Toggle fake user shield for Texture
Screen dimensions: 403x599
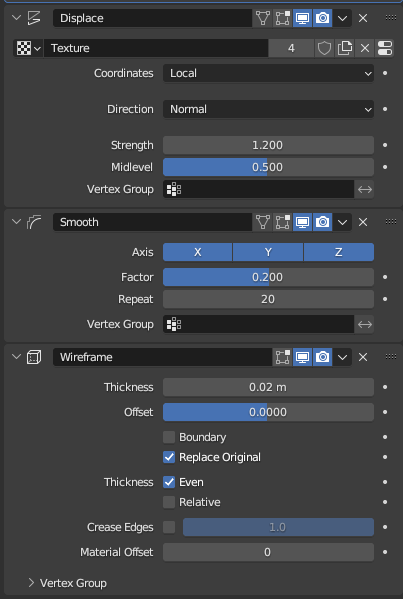pos(324,48)
